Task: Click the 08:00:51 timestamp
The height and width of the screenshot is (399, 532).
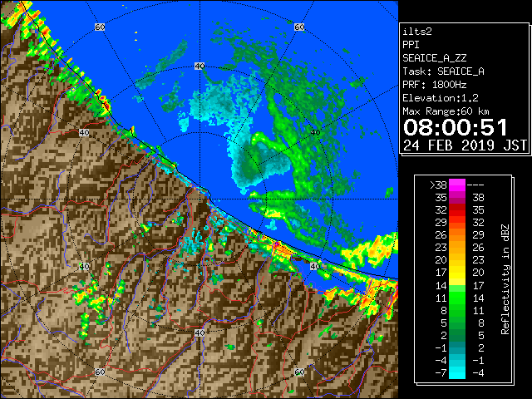Action: (456, 127)
